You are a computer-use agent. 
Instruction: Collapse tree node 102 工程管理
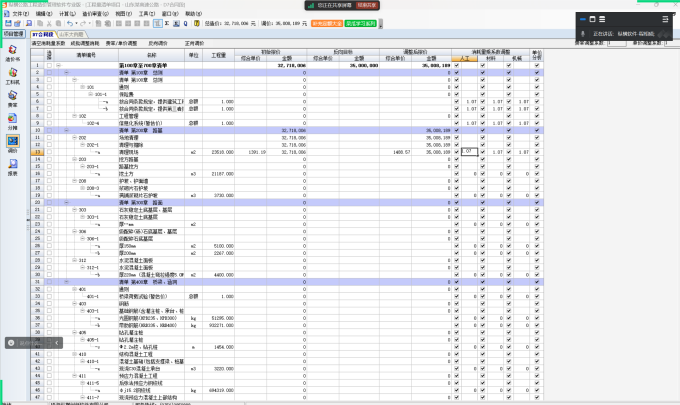pyautogui.click(x=75, y=116)
